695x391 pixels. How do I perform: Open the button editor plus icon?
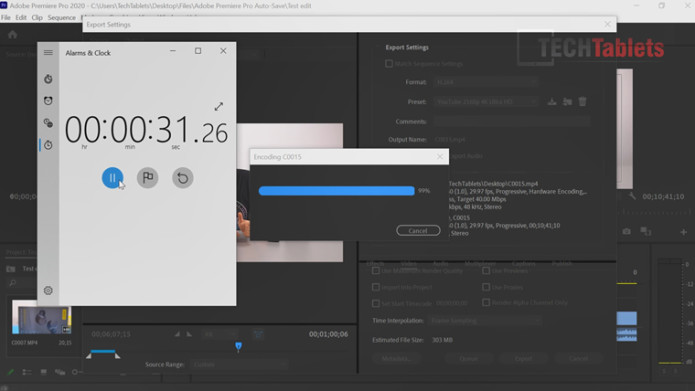683,232
